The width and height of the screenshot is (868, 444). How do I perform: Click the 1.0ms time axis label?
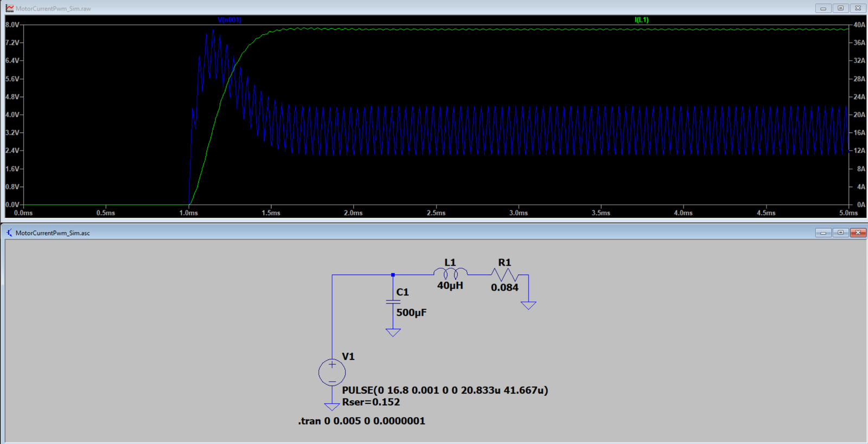click(189, 213)
